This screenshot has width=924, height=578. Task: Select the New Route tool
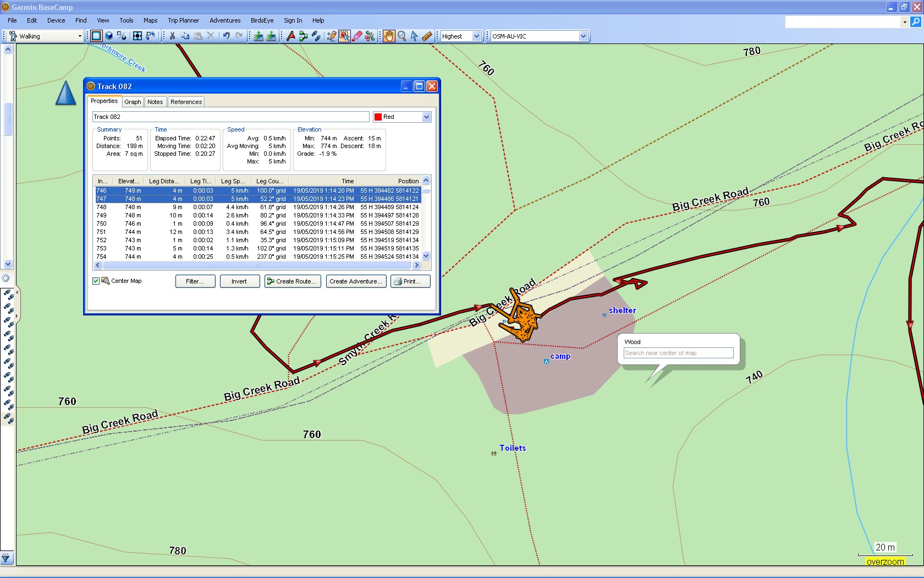tap(303, 36)
